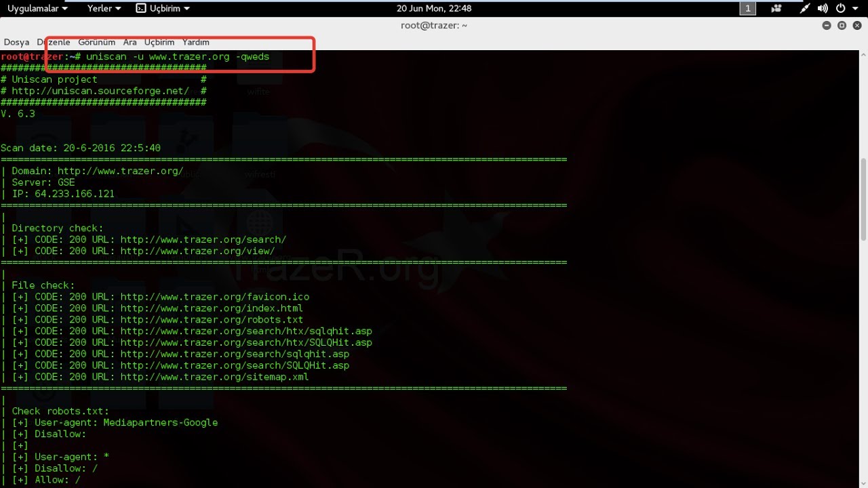Open the system menu dropdown arrow beside power icon

coord(854,9)
